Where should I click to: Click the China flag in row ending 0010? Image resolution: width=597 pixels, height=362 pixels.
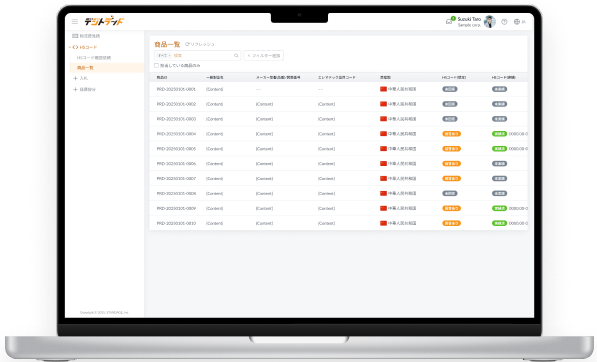pyautogui.click(x=383, y=223)
